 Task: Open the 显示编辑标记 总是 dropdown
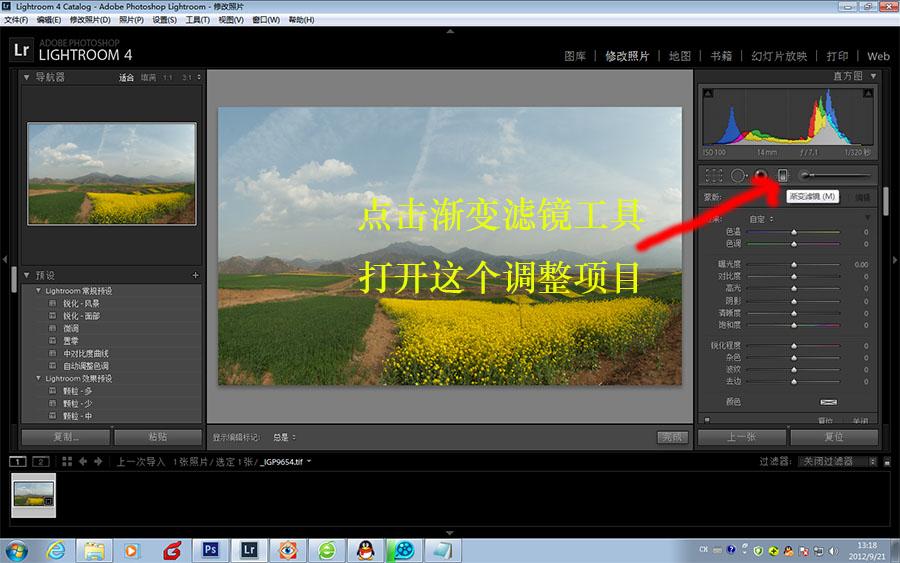click(x=284, y=437)
